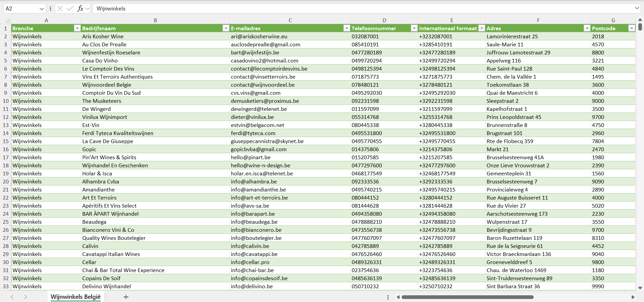The width and height of the screenshot is (644, 302).
Task: Select row 15 header
Action: [6, 141]
